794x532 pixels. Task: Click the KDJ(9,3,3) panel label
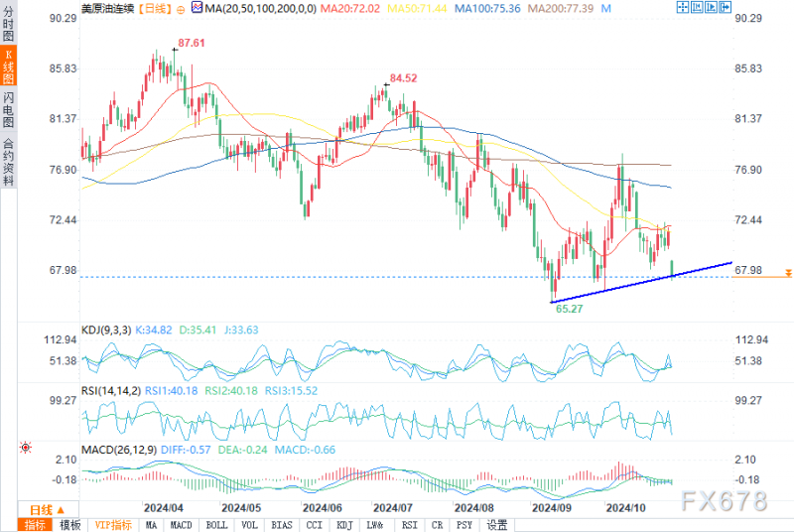(106, 331)
